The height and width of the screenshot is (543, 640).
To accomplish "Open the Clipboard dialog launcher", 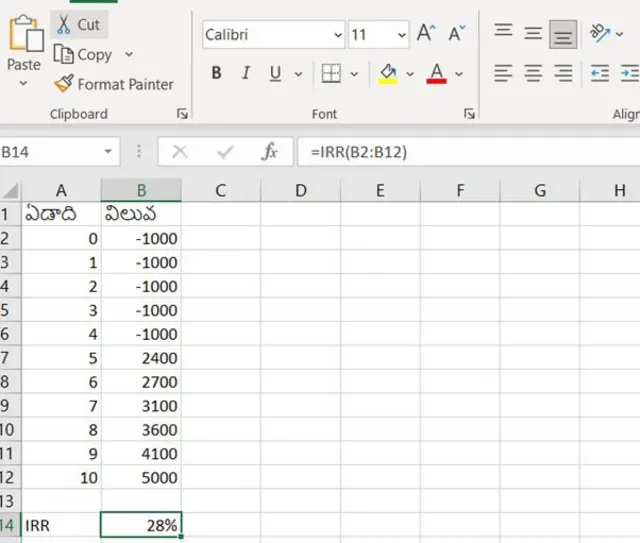I will tap(182, 114).
